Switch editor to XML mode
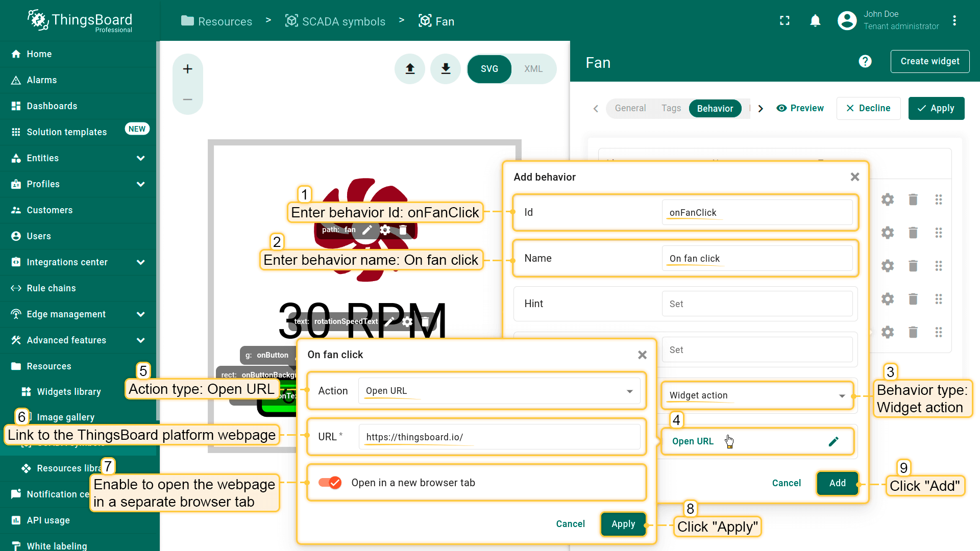This screenshot has width=980, height=551. pos(533,69)
